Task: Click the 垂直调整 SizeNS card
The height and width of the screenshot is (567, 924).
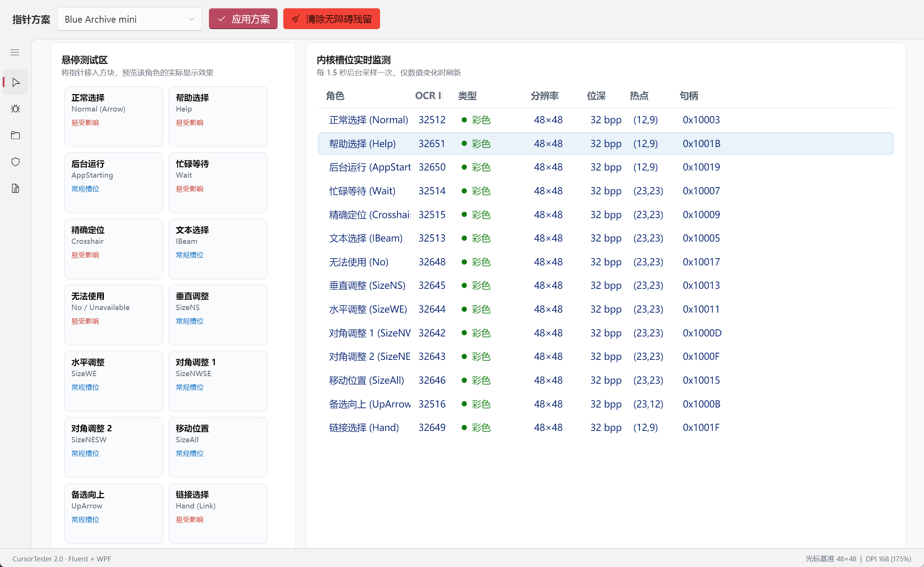Action: click(x=218, y=315)
